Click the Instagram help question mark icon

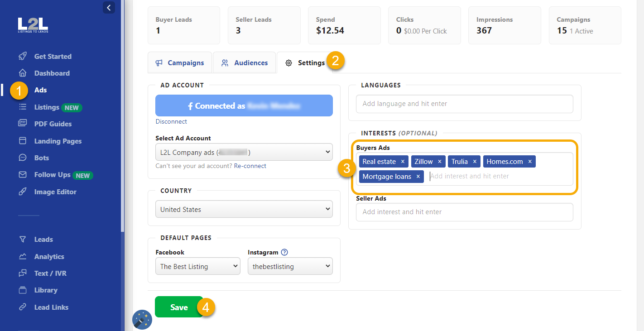point(284,252)
